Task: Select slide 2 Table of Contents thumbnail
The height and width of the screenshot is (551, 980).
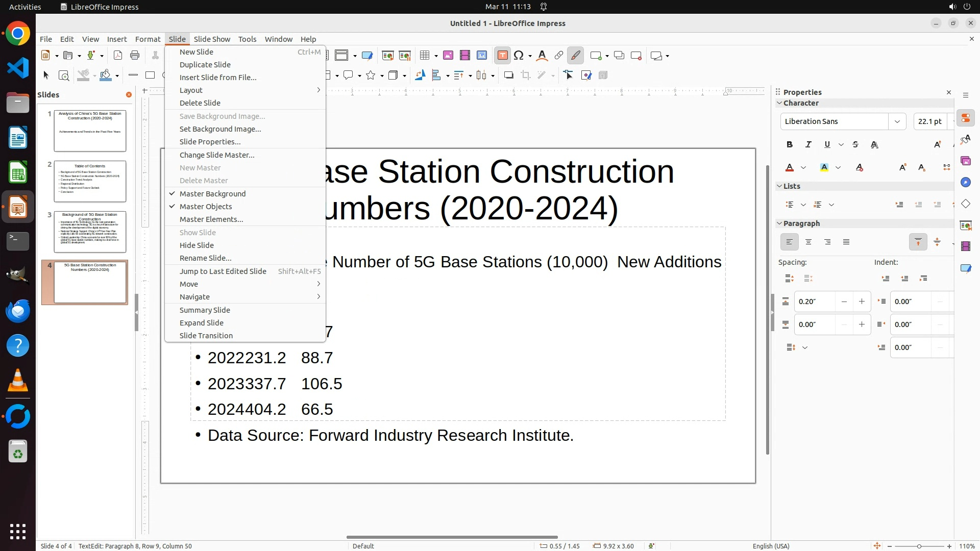Action: pyautogui.click(x=90, y=182)
